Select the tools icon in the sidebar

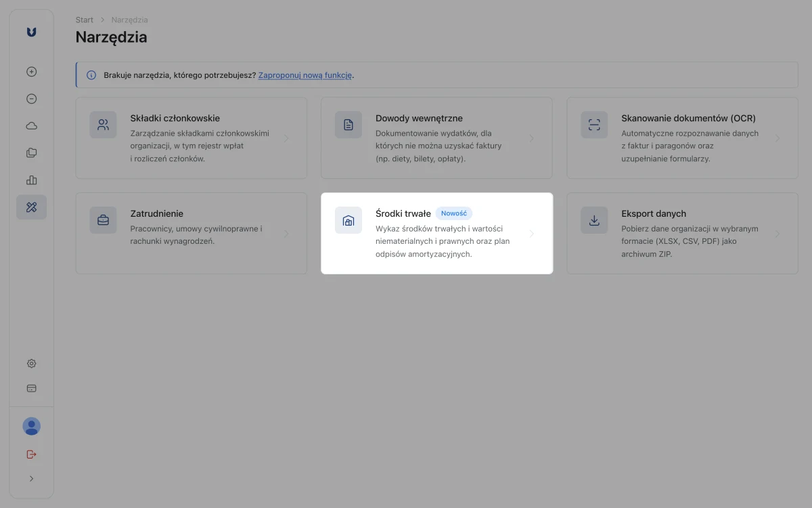pos(31,207)
